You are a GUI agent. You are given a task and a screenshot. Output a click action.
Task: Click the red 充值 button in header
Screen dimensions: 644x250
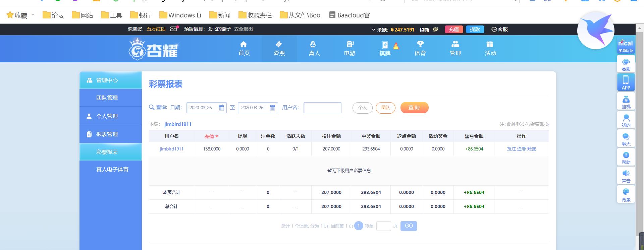[x=453, y=29]
